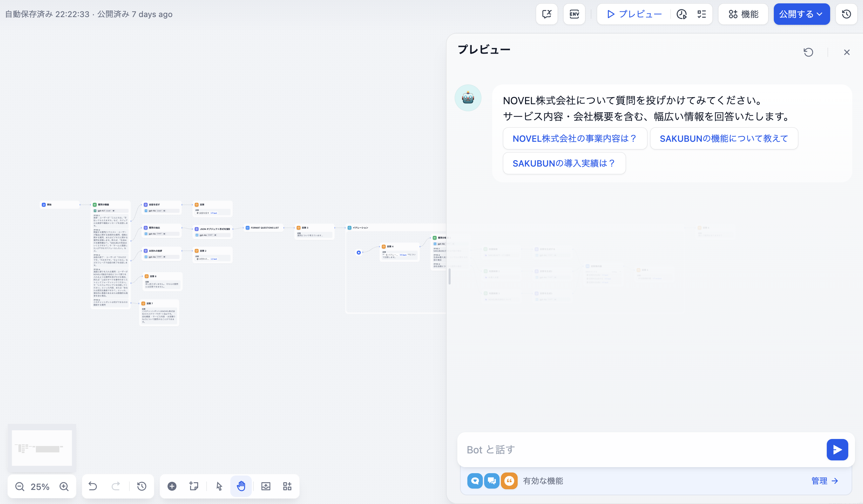Expand the 公開する publish dropdown
This screenshot has width=863, height=504.
click(x=801, y=14)
